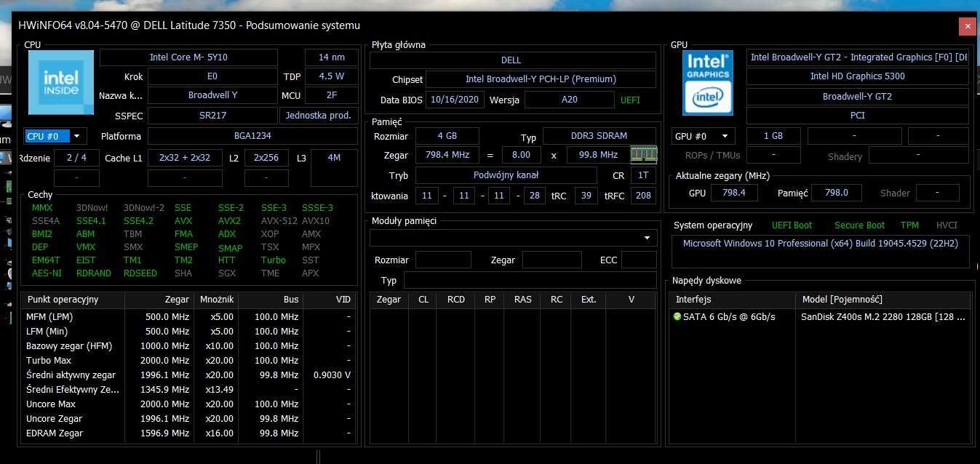Select the GPU memory 1 GB field
The image size is (980, 464).
click(x=773, y=136)
